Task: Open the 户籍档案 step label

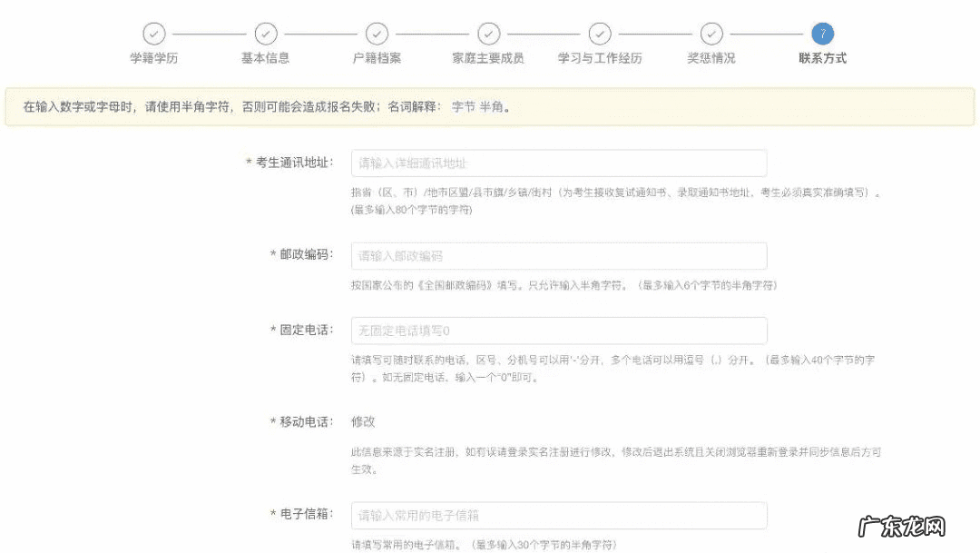Action: (x=377, y=56)
